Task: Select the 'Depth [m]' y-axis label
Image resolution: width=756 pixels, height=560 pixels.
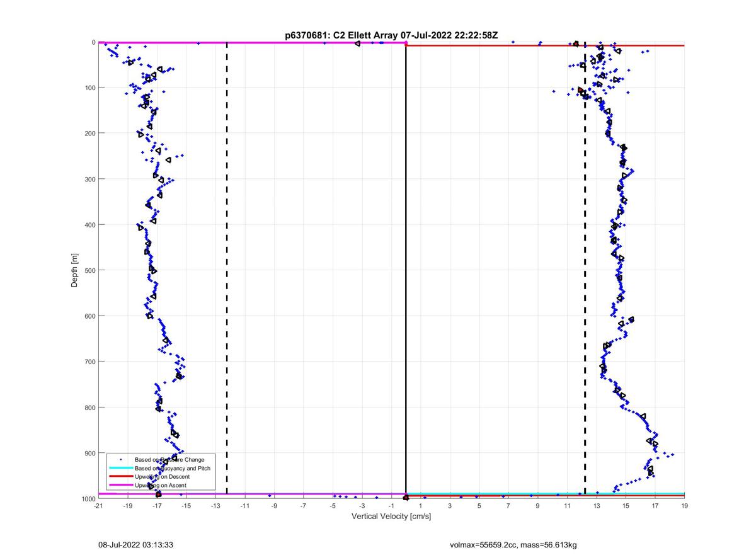Action: coord(74,270)
